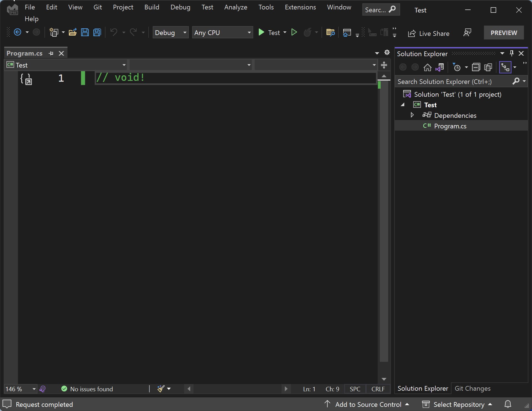Viewport: 532px width, 411px height.
Task: Toggle the Show All Files icon
Action: (488, 67)
